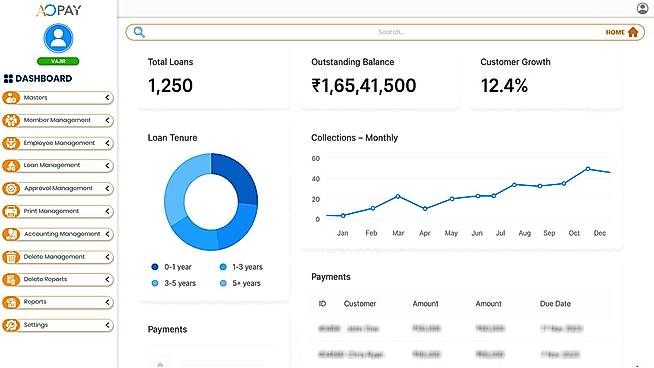This screenshot has width=654, height=368.
Task: Click the Masters sidebar icon
Action: 11,98
